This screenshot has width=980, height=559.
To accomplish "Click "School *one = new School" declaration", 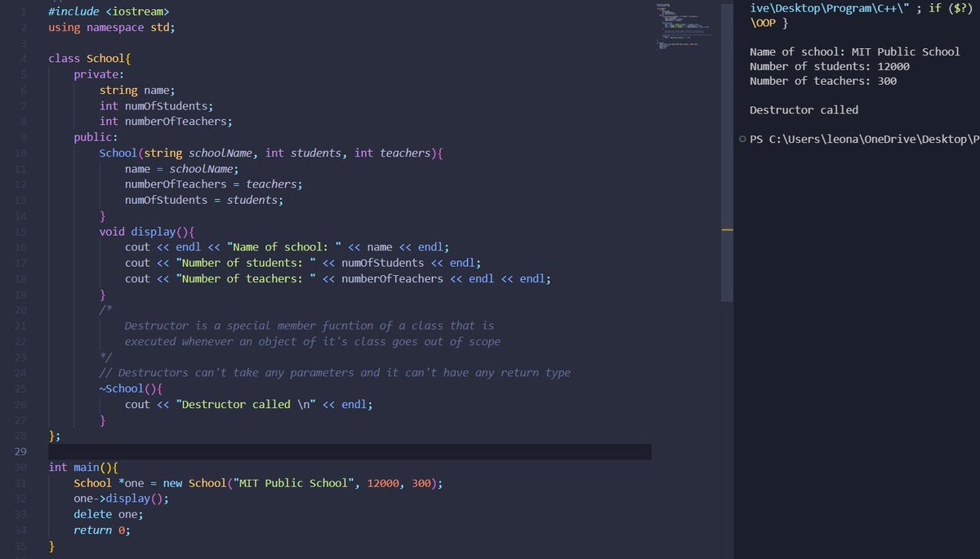I will [149, 482].
